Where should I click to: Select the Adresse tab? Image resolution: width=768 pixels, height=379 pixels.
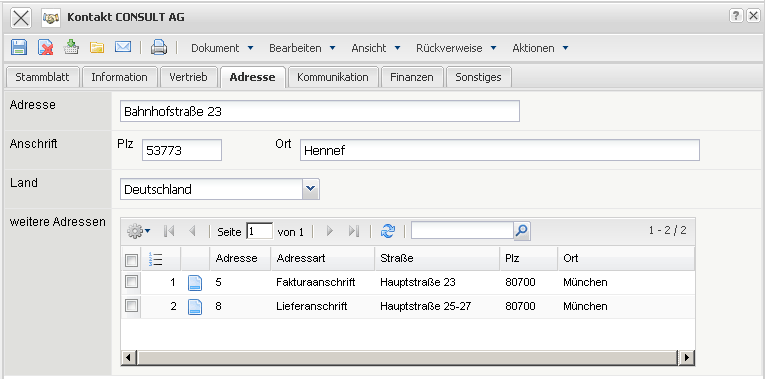click(252, 77)
